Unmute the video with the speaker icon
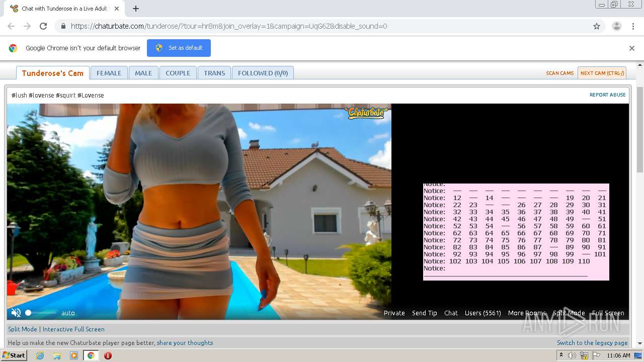644x362 pixels. [x=16, y=313]
